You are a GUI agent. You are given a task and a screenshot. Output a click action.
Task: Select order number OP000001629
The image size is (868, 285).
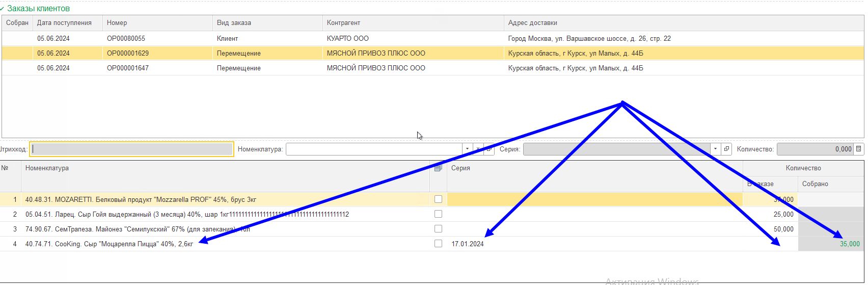[x=128, y=53]
